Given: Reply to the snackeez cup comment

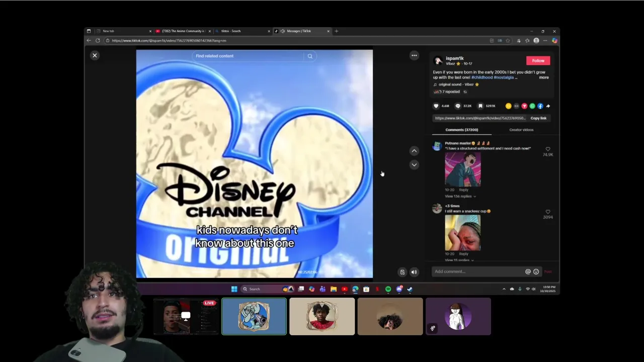Looking at the screenshot, I should [x=463, y=254].
